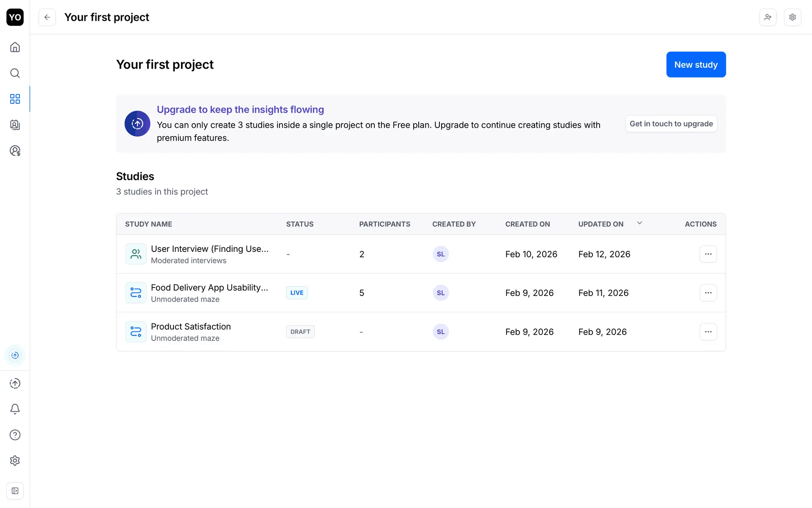Open the Product Satisfaction study row

tap(191, 327)
